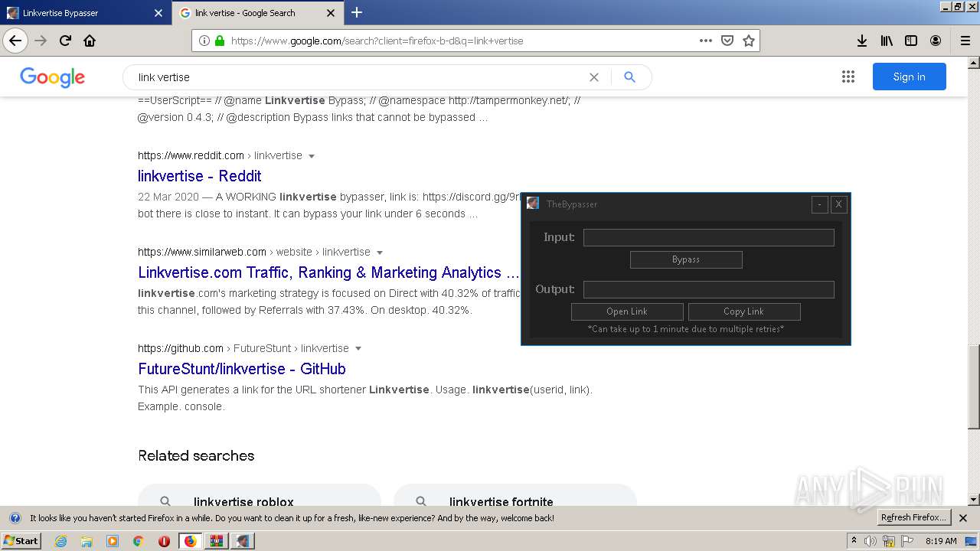Switch to TheBypasser taskbar button
Viewport: 980px width, 551px height.
pyautogui.click(x=243, y=541)
